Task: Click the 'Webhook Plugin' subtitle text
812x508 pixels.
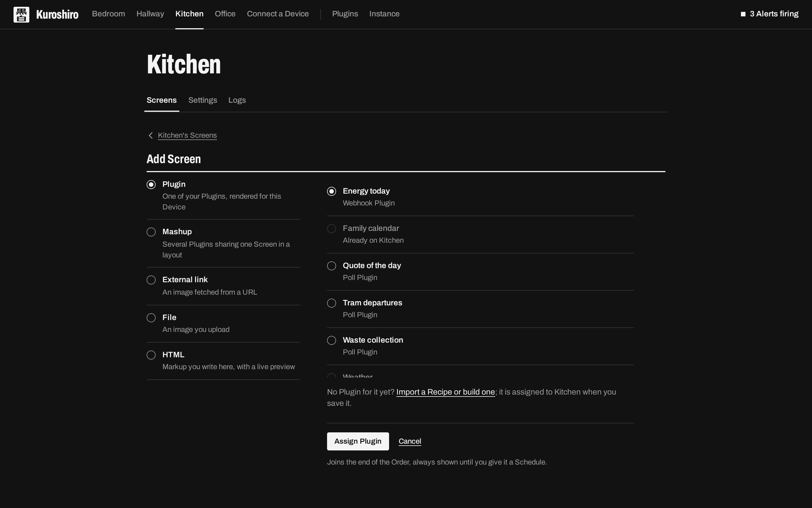Action: [x=369, y=203]
